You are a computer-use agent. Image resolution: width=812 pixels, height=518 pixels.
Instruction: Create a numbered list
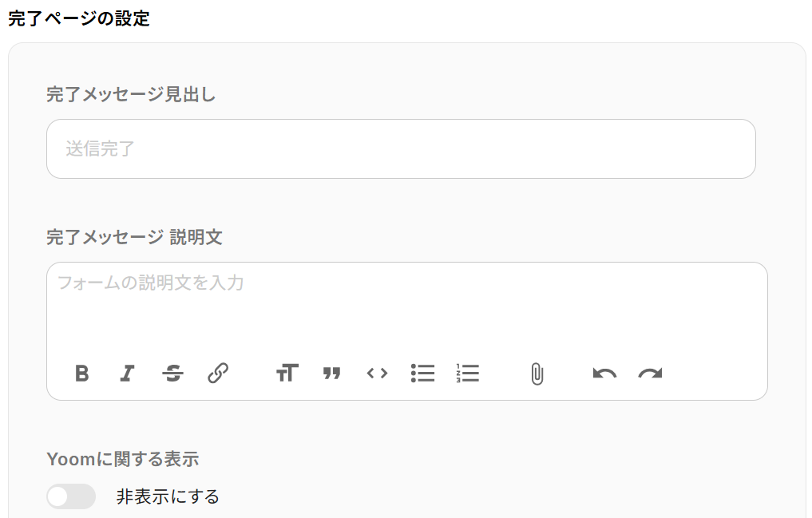pos(468,373)
